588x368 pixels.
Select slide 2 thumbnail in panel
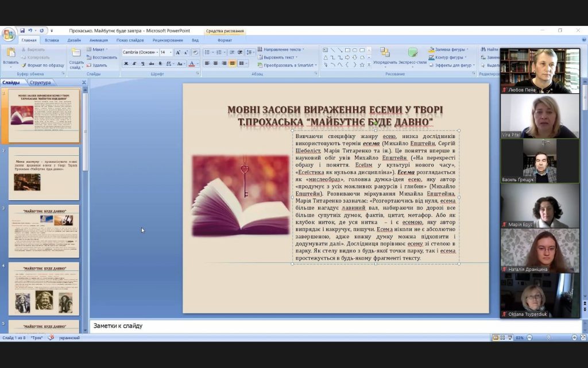click(44, 174)
